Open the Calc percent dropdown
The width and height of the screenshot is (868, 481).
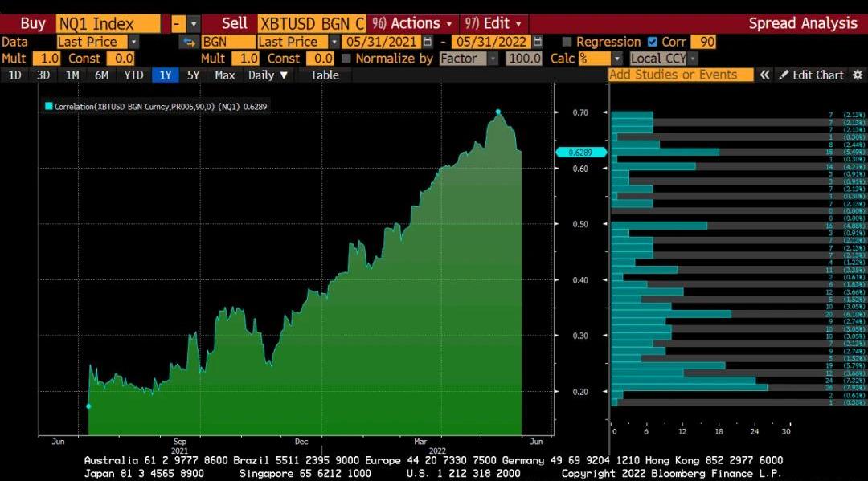pos(616,59)
